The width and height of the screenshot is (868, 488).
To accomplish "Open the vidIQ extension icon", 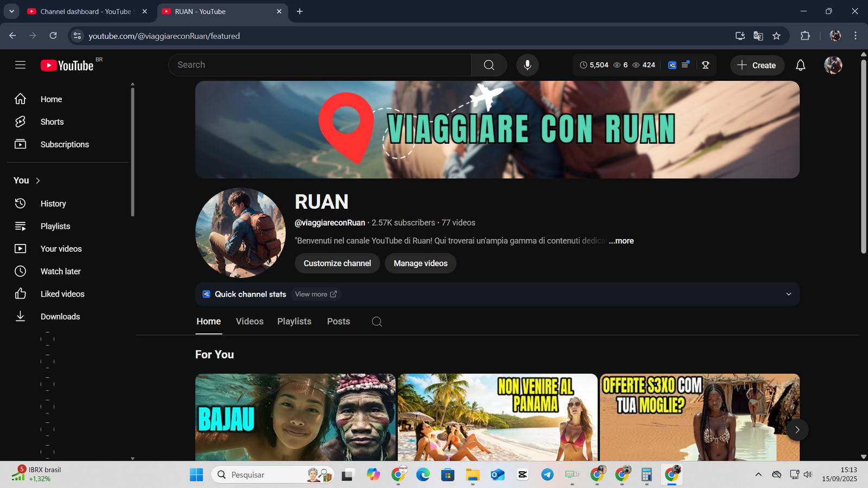I will (x=672, y=65).
